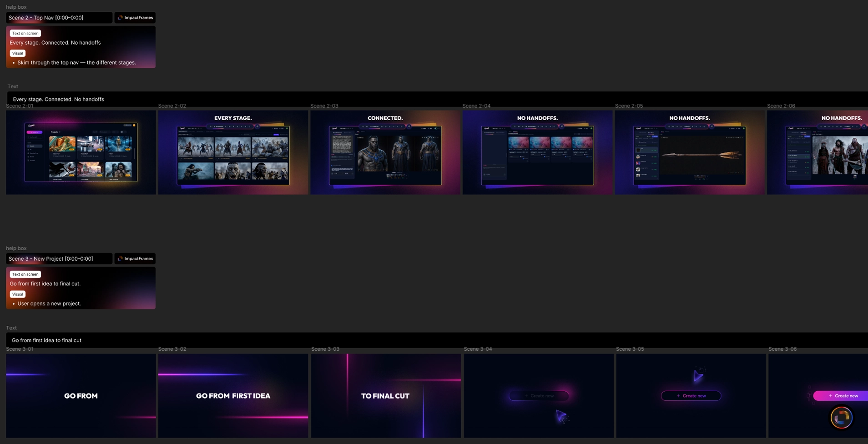Click the pink 'Create new' button in Scene 3-06
This screenshot has width=868, height=444.
[x=841, y=396]
